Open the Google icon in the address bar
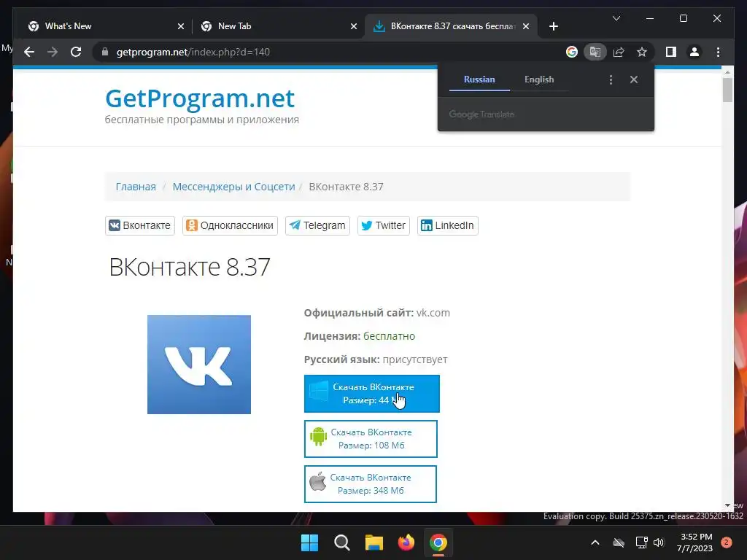This screenshot has height=560, width=747. 572,52
